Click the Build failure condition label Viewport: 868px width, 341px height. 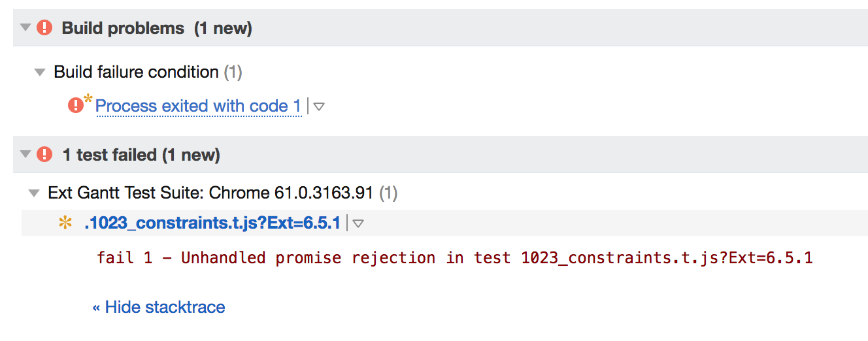click(x=136, y=72)
